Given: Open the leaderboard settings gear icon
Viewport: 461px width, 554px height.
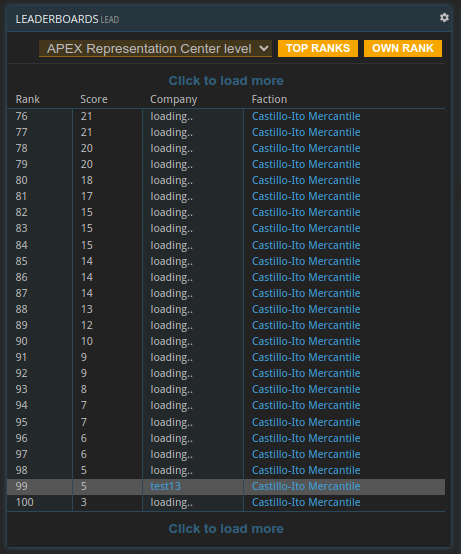Looking at the screenshot, I should point(444,17).
